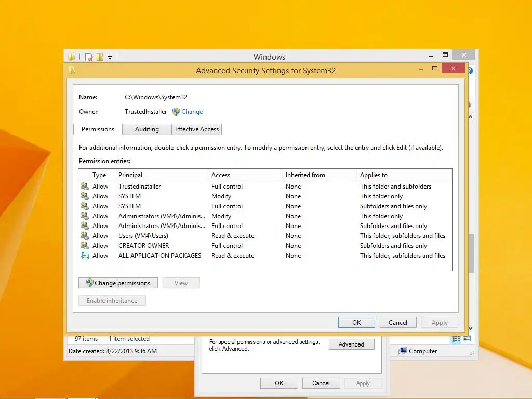Select Administrators entry with Modify access
Screen dimensions: 532x399
pyautogui.click(x=265, y=216)
